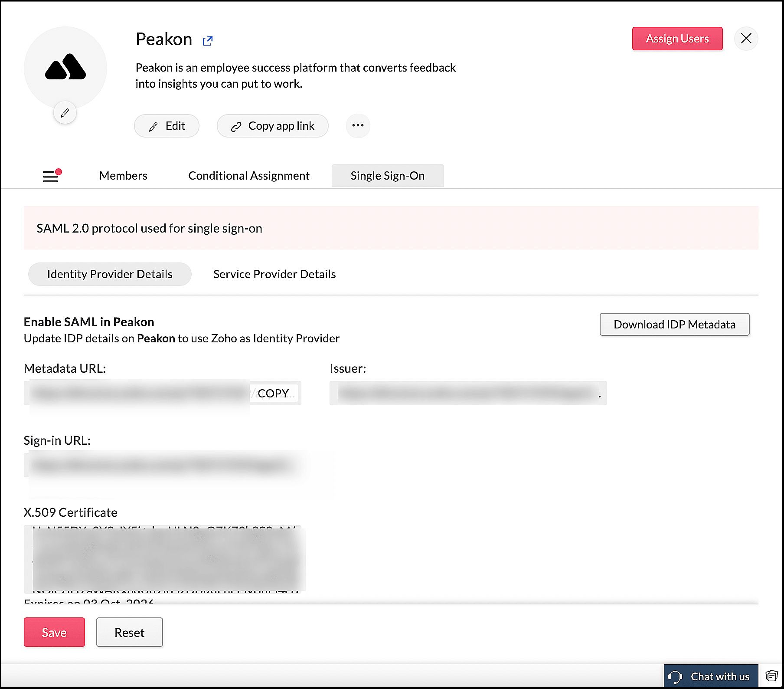
Task: Select the Single Sign-On tab
Action: (388, 176)
